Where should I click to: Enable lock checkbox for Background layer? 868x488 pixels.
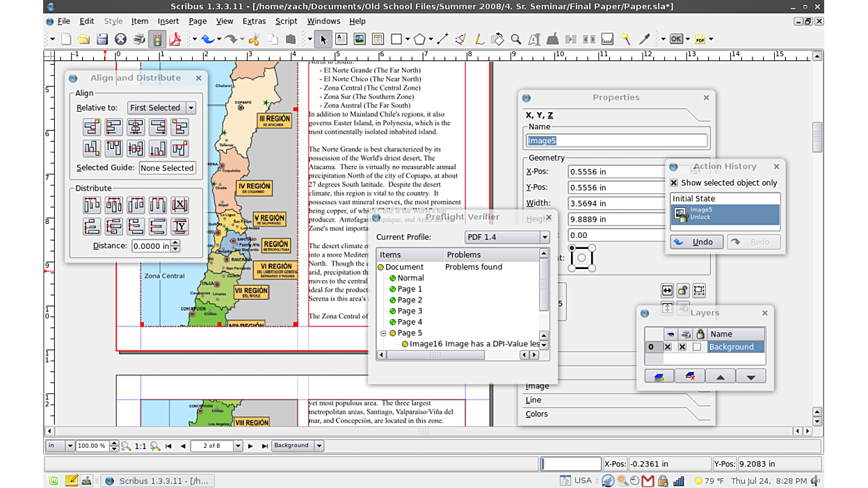point(697,347)
